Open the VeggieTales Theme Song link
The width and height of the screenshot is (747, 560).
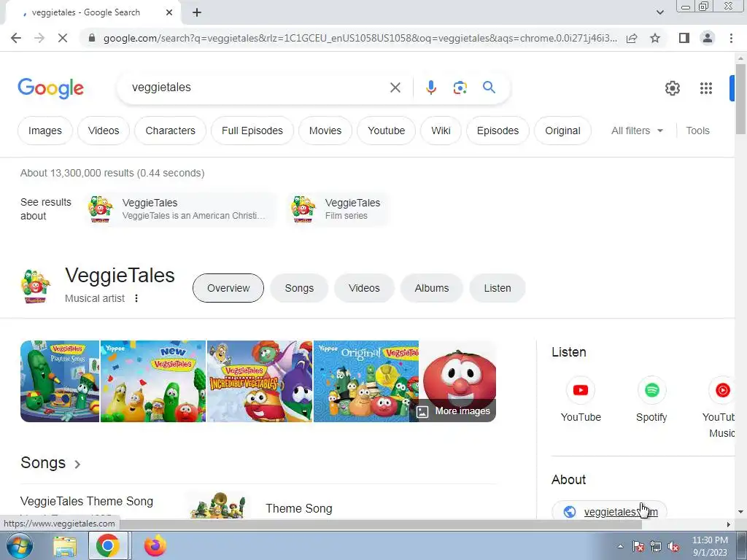point(87,501)
